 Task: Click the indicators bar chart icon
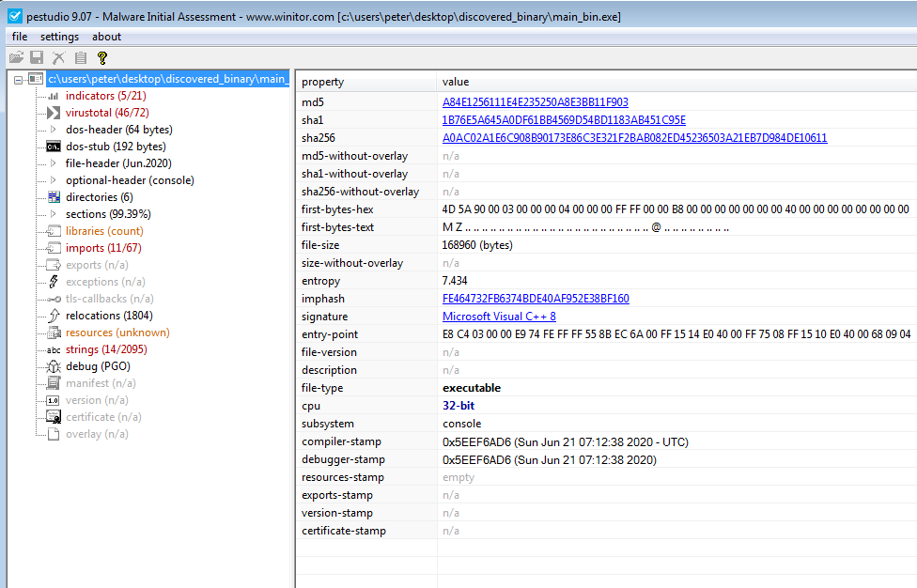(54, 96)
